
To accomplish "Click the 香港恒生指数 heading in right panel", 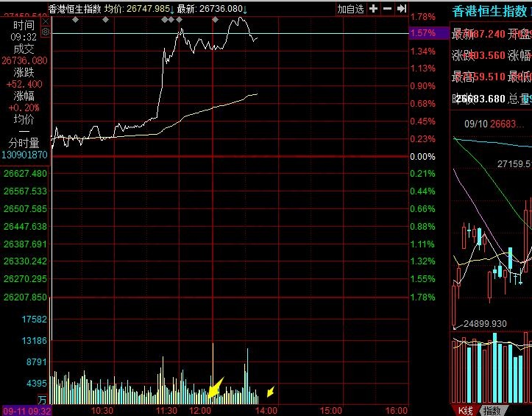I will tap(489, 11).
